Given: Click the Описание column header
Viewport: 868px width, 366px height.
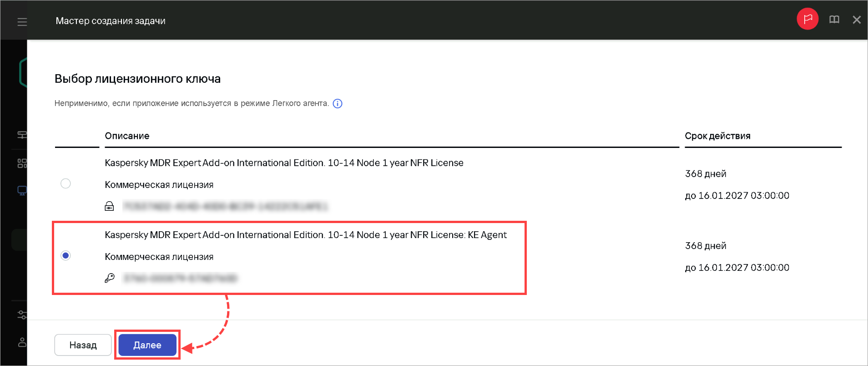Looking at the screenshot, I should [127, 136].
